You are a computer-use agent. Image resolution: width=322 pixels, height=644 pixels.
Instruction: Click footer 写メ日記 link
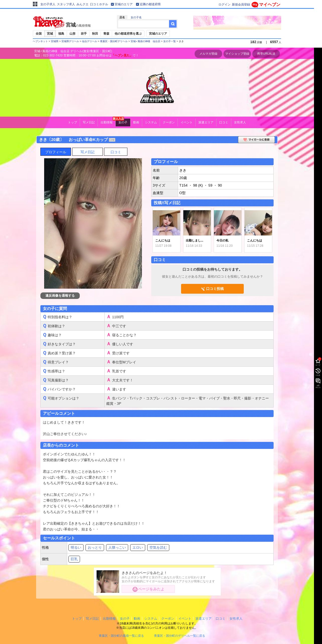pyautogui.click(x=92, y=619)
